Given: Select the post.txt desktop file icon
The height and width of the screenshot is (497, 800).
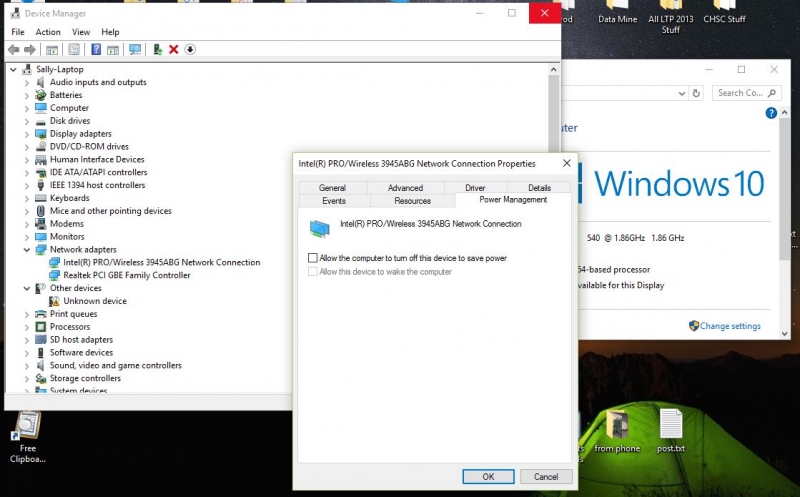Looking at the screenshot, I should coord(671,424).
